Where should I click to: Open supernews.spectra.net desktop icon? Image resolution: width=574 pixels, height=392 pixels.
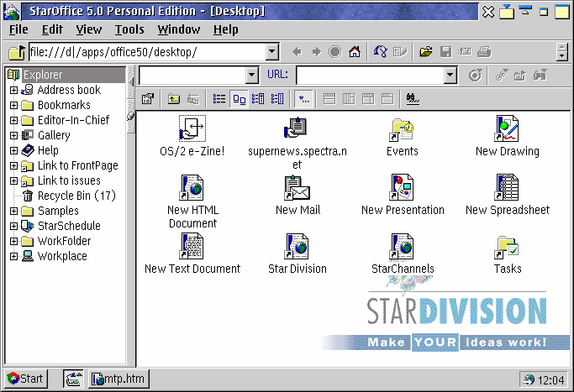[x=296, y=128]
